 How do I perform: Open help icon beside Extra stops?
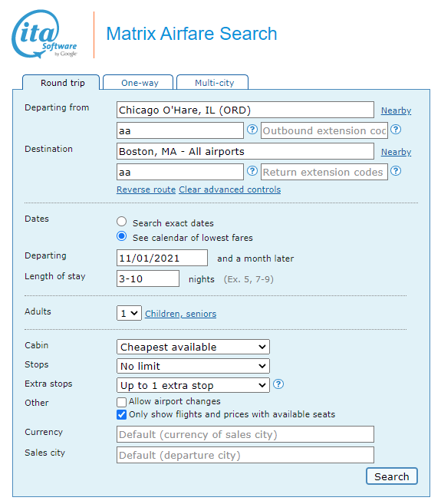tap(278, 384)
